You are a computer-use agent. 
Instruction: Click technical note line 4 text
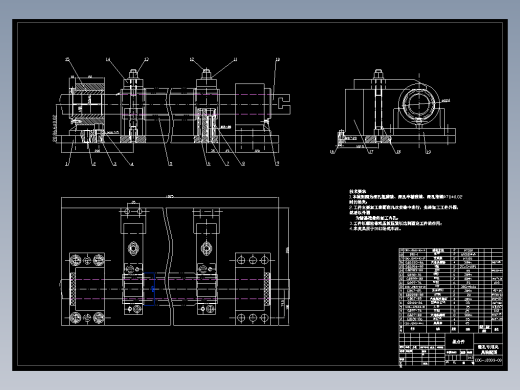[x=375, y=229]
